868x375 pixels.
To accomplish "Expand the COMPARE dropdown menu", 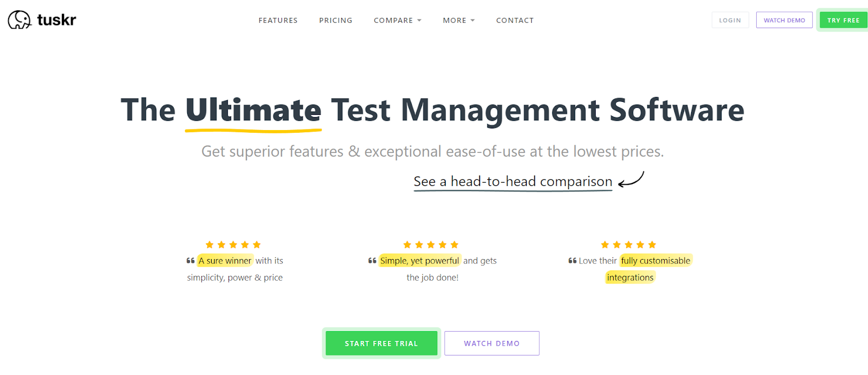I will pos(398,21).
